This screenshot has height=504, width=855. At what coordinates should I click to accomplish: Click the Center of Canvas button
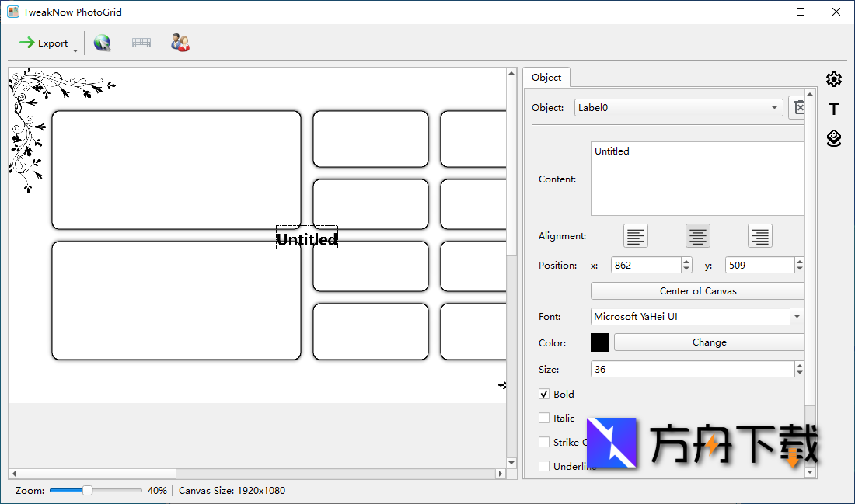coord(697,291)
